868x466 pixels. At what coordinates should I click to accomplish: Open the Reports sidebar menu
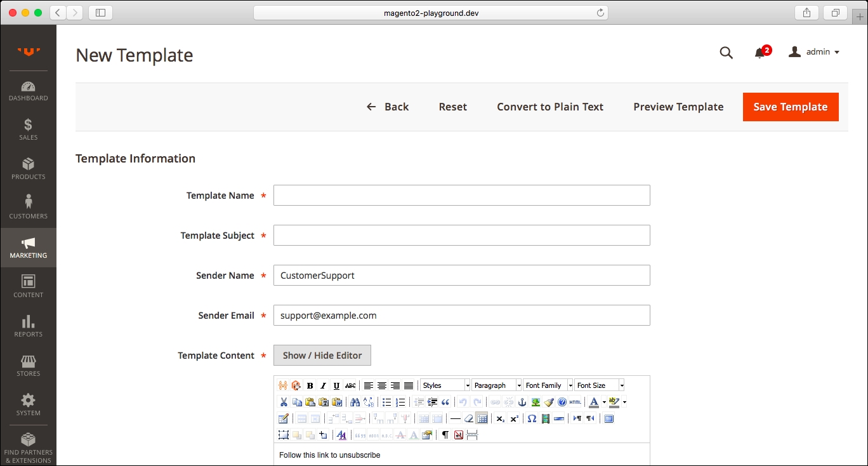click(x=28, y=327)
